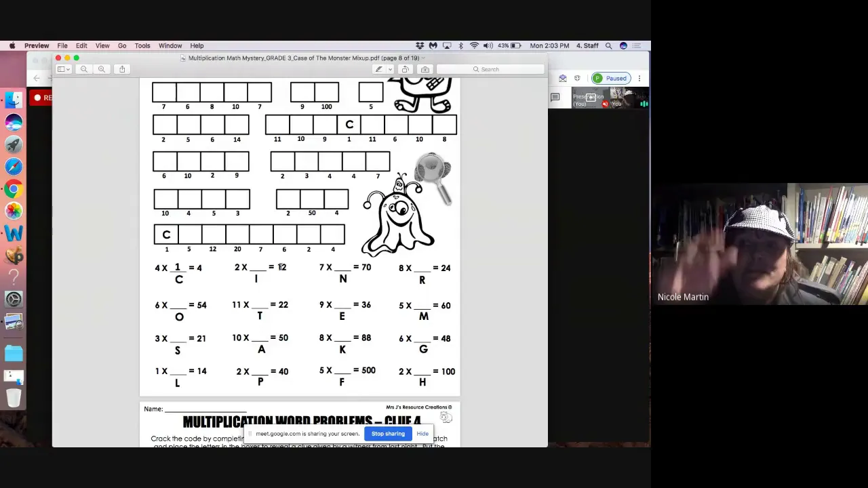
Task: Open the sidebar view menu in Preview
Action: point(64,69)
